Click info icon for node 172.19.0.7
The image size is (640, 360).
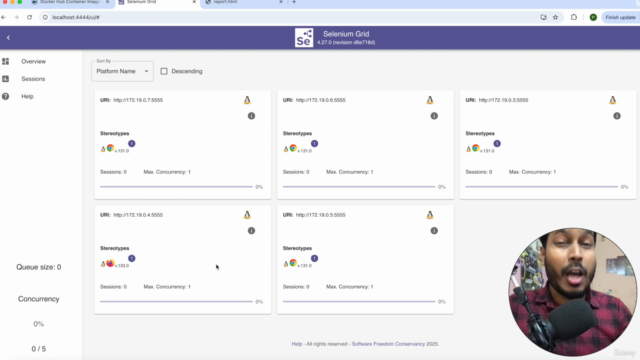click(251, 116)
